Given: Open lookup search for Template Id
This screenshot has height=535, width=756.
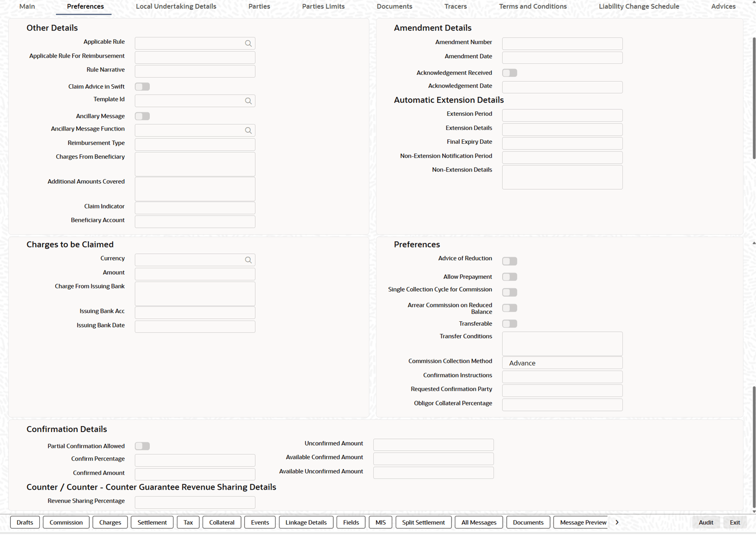Looking at the screenshot, I should click(248, 101).
